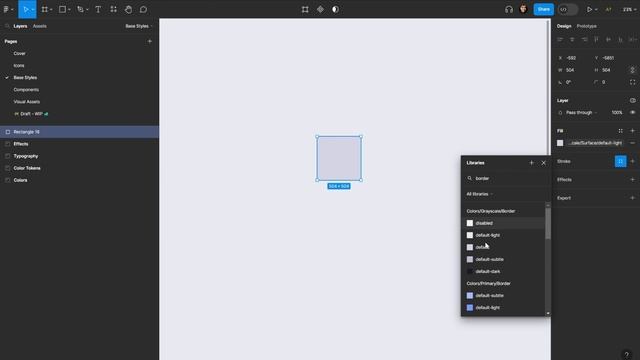Open present options dropdown arrow

click(596, 9)
